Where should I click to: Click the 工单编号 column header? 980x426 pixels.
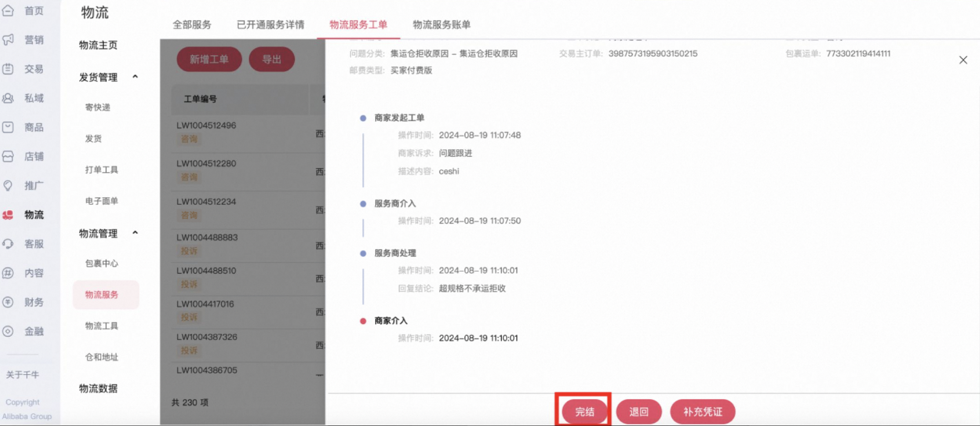[200, 99]
